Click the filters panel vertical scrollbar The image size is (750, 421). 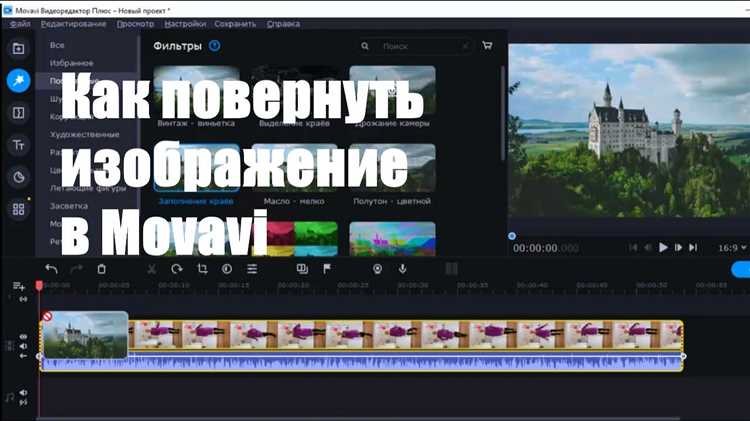(502, 114)
